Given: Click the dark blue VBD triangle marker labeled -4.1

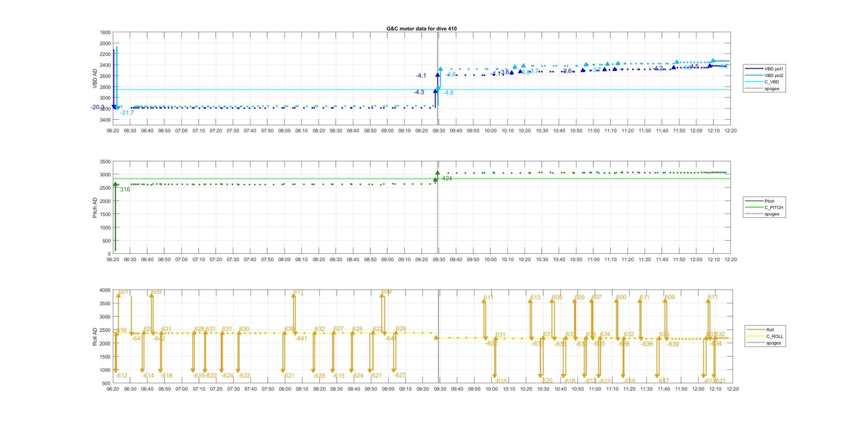Looking at the screenshot, I should (437, 75).
